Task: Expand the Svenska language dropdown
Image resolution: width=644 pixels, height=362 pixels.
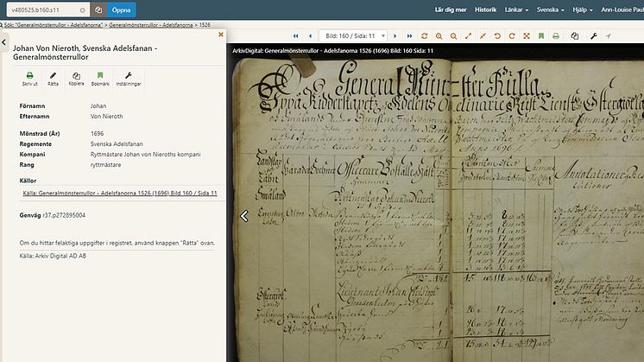Action: coord(551,10)
